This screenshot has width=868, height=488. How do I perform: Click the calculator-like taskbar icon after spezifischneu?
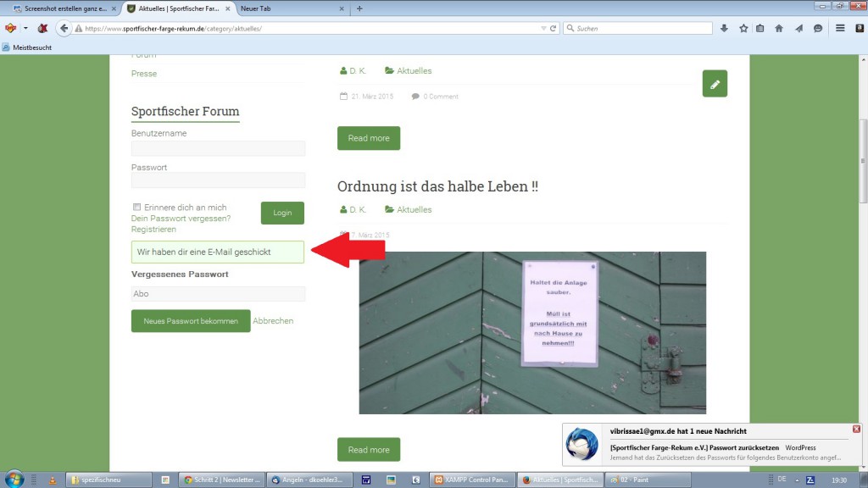165,480
